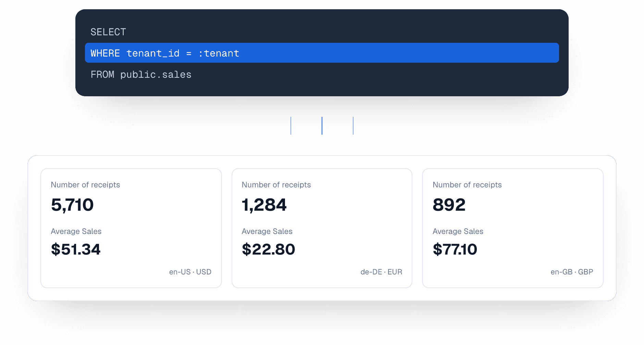
Task: Click the SELECT line in the SQL code block
Action: [x=108, y=32]
